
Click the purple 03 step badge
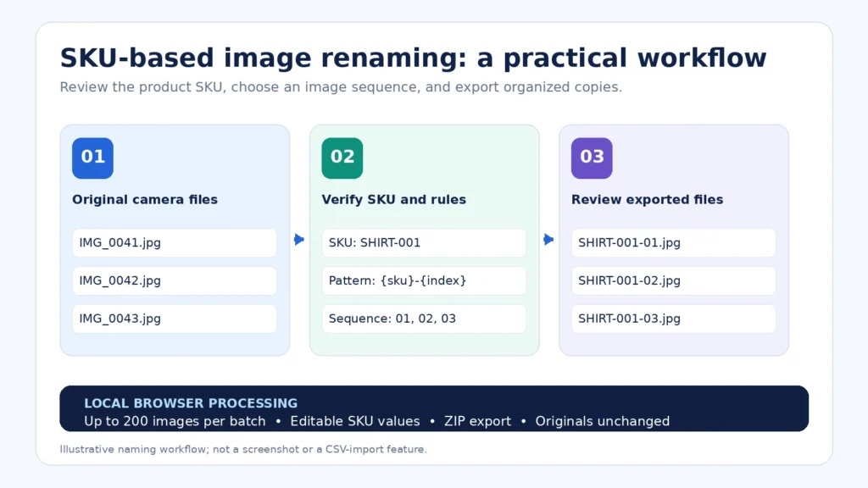[x=592, y=158]
